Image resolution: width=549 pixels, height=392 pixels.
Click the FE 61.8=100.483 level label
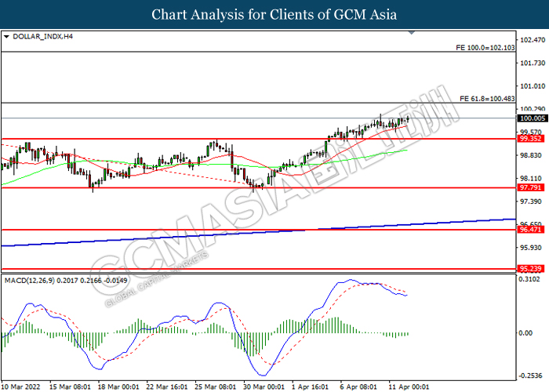[x=487, y=99]
